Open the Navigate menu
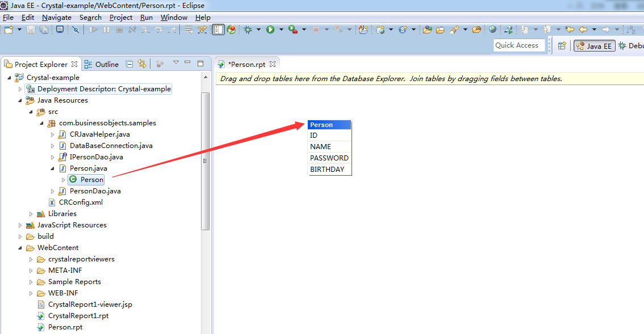 pos(57,17)
